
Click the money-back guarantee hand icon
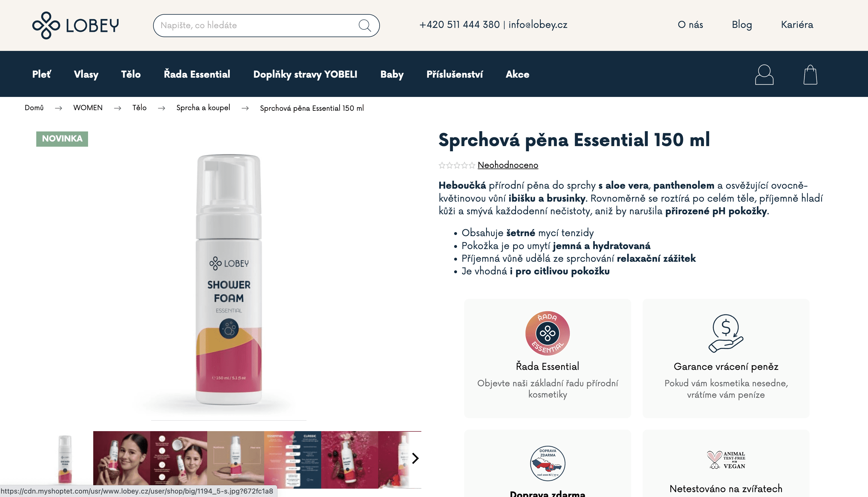pyautogui.click(x=726, y=333)
